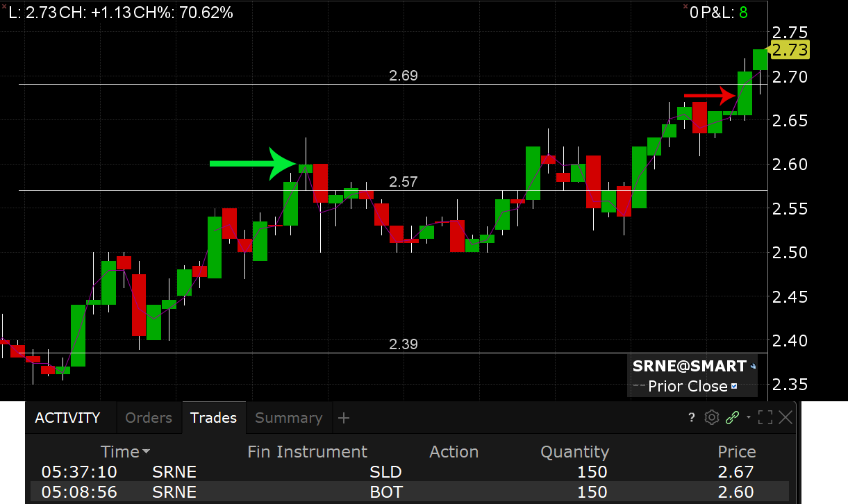Screen dimensions: 848x504
Task: Maximize the Activity panel with the brackets icon
Action: (x=765, y=417)
